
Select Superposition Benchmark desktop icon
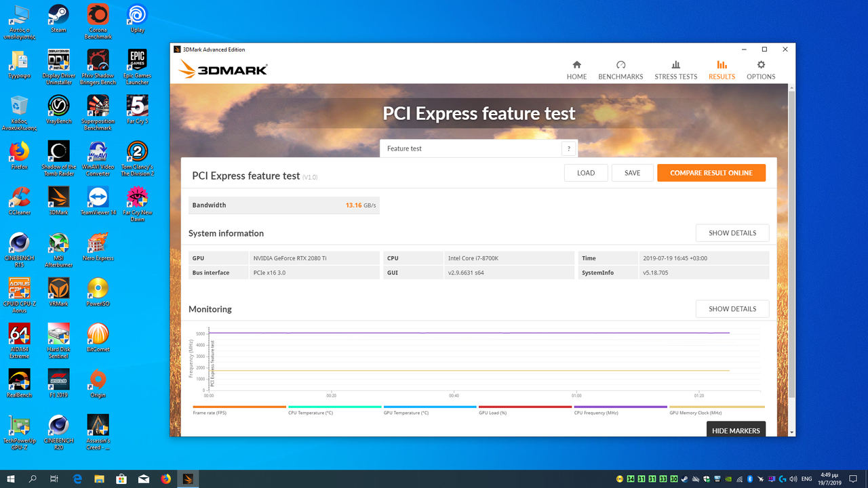pyautogui.click(x=98, y=113)
